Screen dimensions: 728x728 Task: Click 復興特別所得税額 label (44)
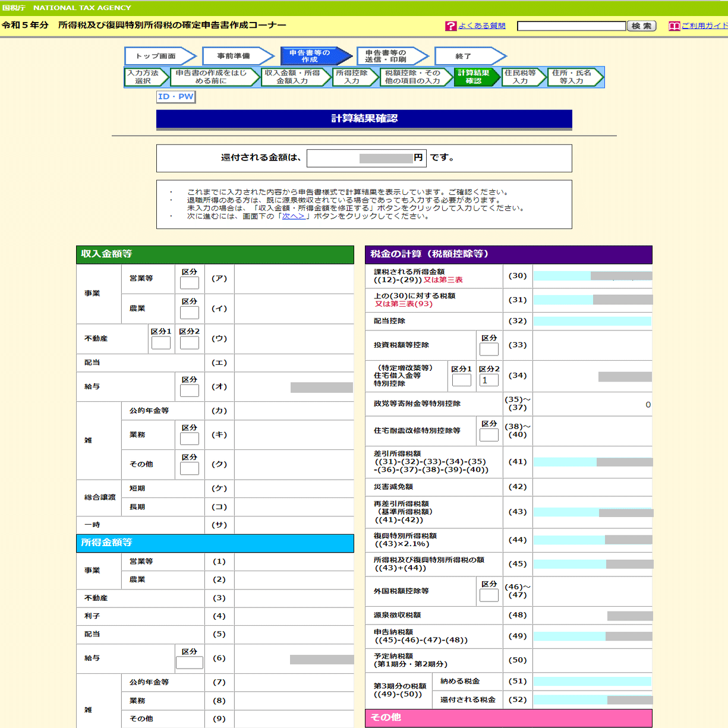(x=405, y=535)
